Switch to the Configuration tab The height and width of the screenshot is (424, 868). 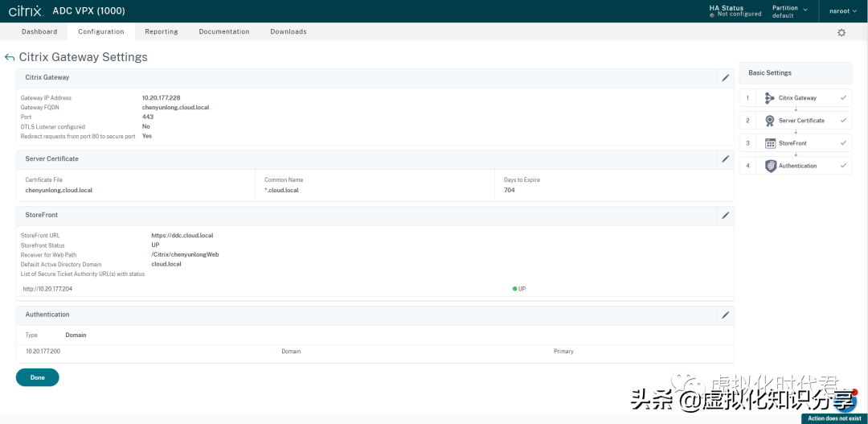[x=100, y=31]
